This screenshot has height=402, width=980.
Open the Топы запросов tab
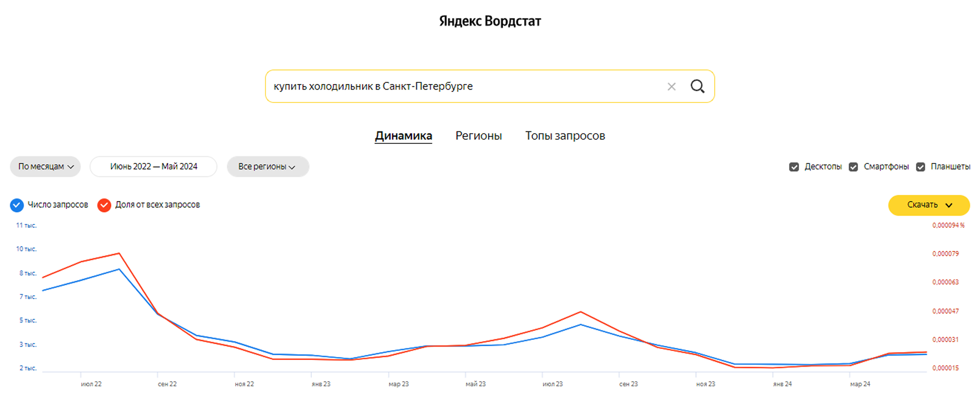[565, 136]
